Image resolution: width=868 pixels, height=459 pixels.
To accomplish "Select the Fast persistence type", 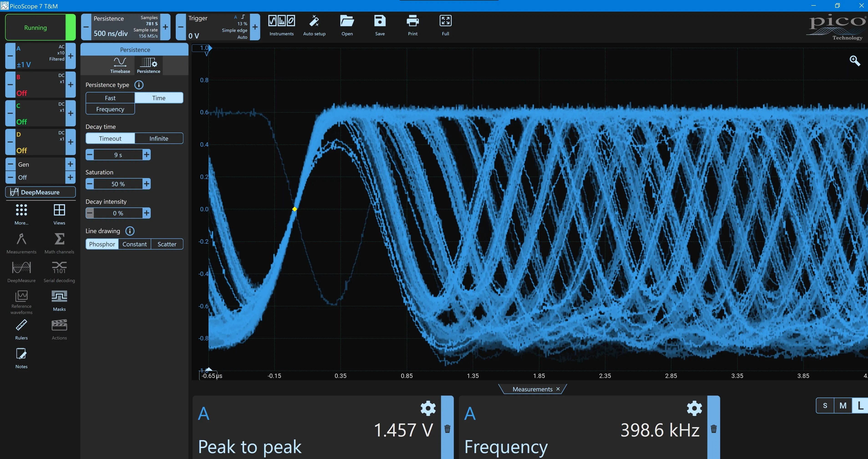I will pyautogui.click(x=110, y=98).
